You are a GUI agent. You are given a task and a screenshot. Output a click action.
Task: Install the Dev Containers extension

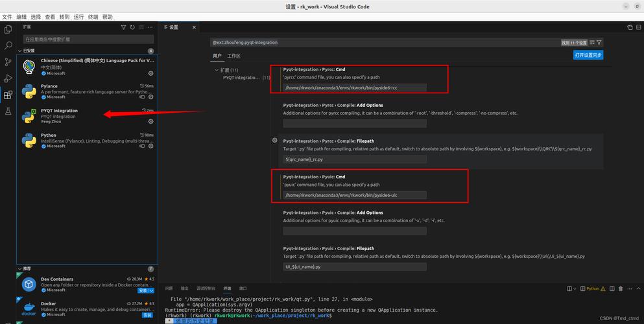143,290
